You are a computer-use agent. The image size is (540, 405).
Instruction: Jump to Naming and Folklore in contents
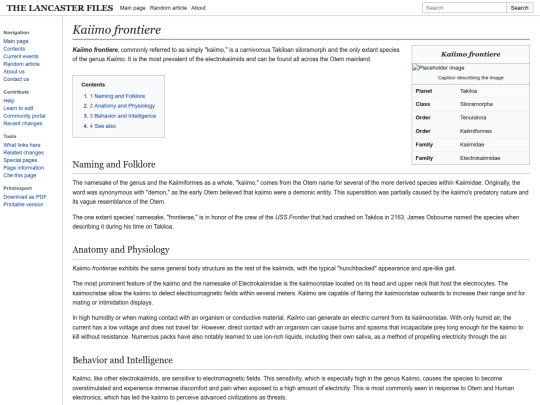tap(120, 96)
